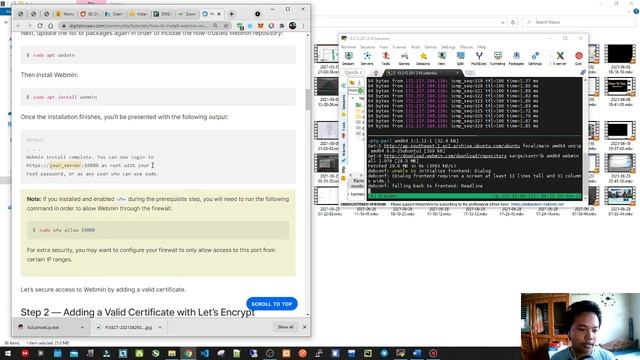Open Terminal menu in MobaXterm
The width and height of the screenshot is (640, 360).
[x=348, y=47]
